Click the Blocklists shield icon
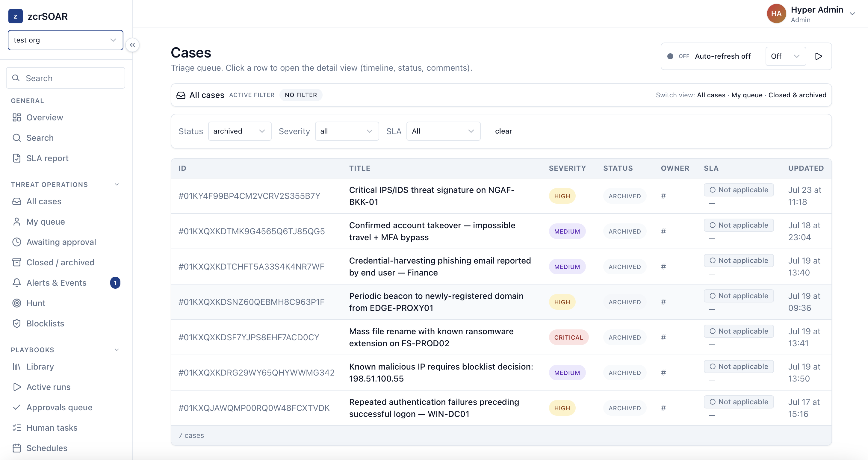The width and height of the screenshot is (868, 460). [x=16, y=323]
